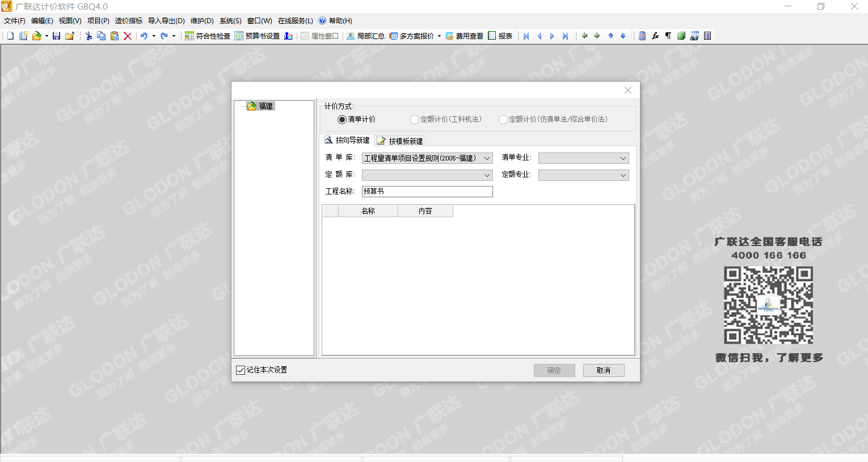Open the 项目(P) menu
This screenshot has height=462, width=868.
(x=98, y=20)
